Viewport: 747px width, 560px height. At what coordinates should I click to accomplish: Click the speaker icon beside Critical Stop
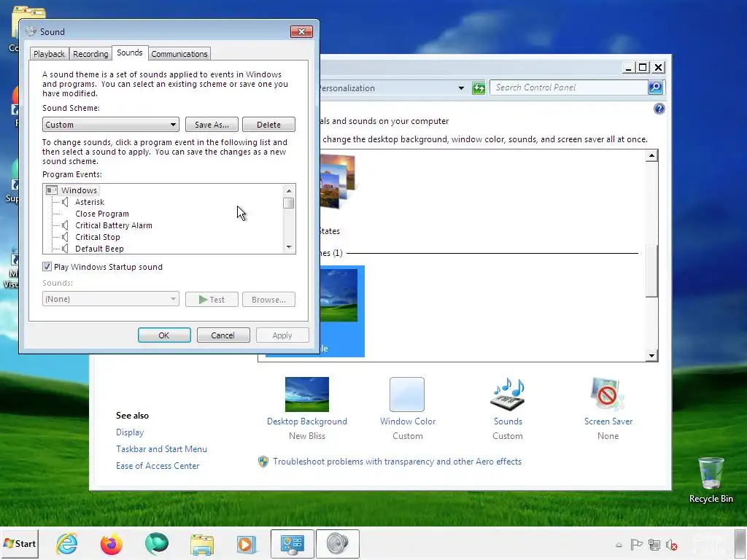pos(65,237)
